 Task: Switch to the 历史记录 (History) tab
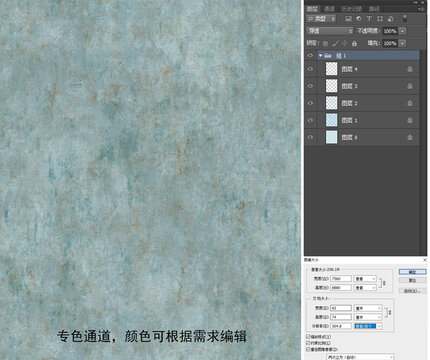[351, 9]
